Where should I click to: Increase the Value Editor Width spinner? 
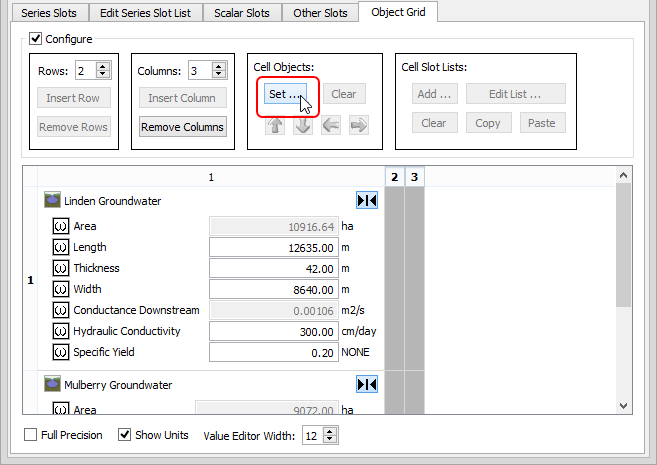[x=333, y=432]
